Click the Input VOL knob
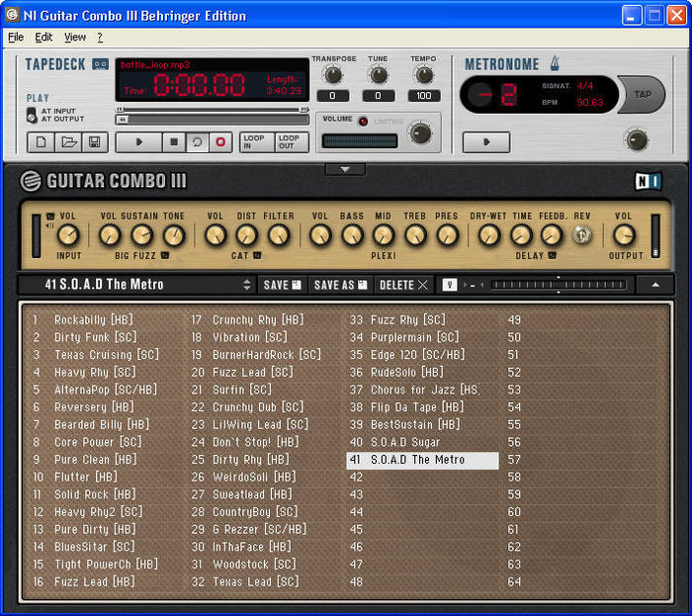The width and height of the screenshot is (692, 616). click(x=68, y=234)
